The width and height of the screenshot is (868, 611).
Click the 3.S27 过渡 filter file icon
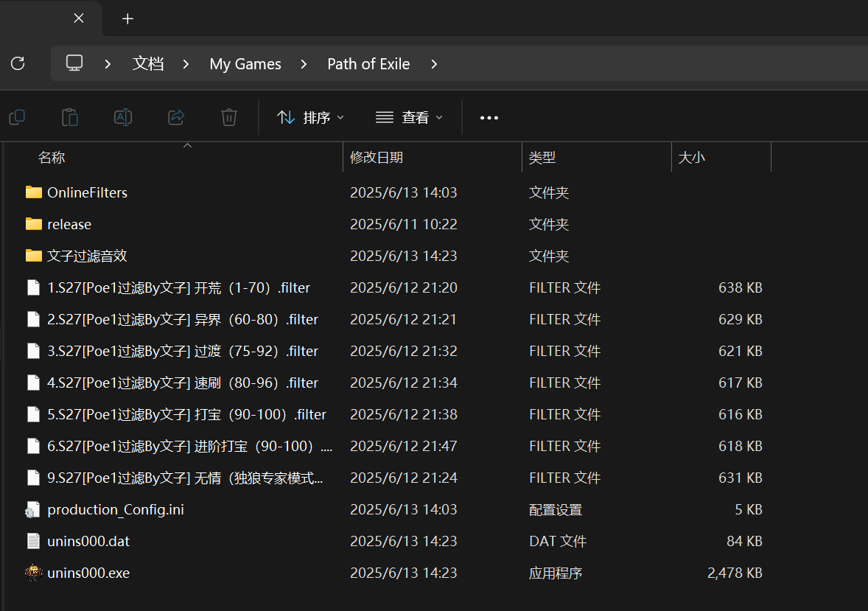34,351
